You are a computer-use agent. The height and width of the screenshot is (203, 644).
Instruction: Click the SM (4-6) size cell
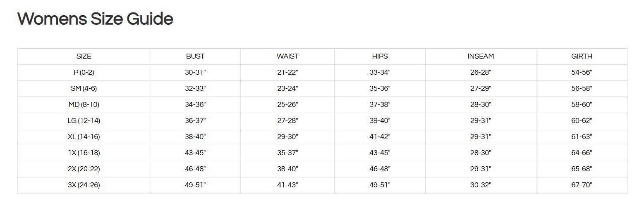84,89
